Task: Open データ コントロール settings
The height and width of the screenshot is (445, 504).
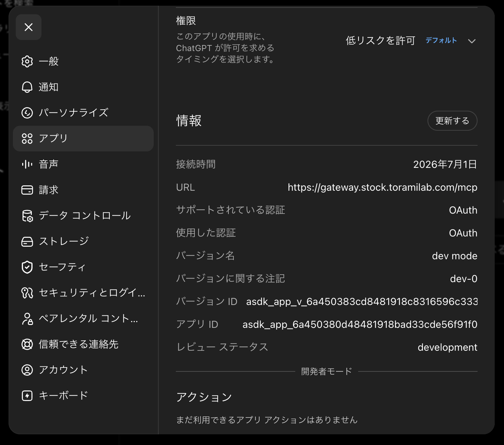Action: (83, 216)
